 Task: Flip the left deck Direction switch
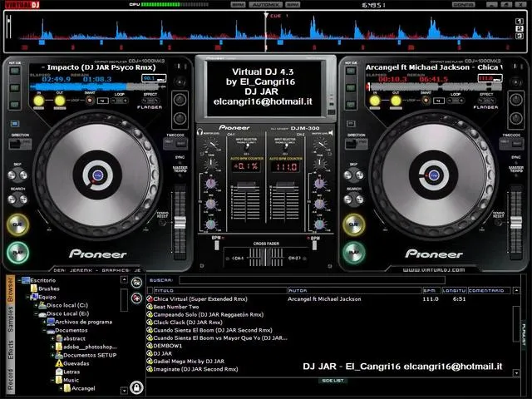point(20,144)
